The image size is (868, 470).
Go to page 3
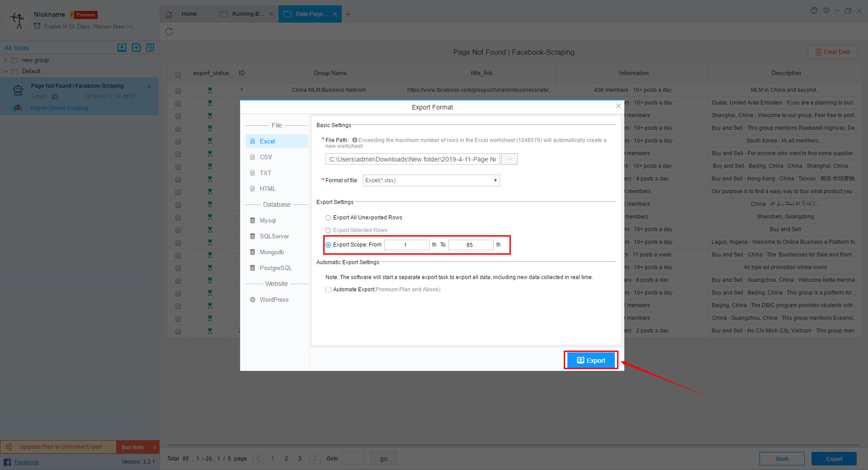[x=300, y=459]
